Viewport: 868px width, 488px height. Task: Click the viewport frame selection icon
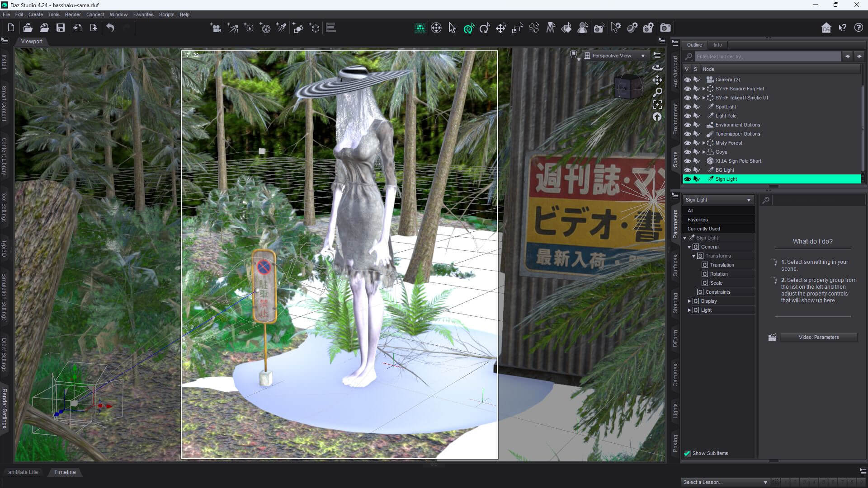point(657,105)
